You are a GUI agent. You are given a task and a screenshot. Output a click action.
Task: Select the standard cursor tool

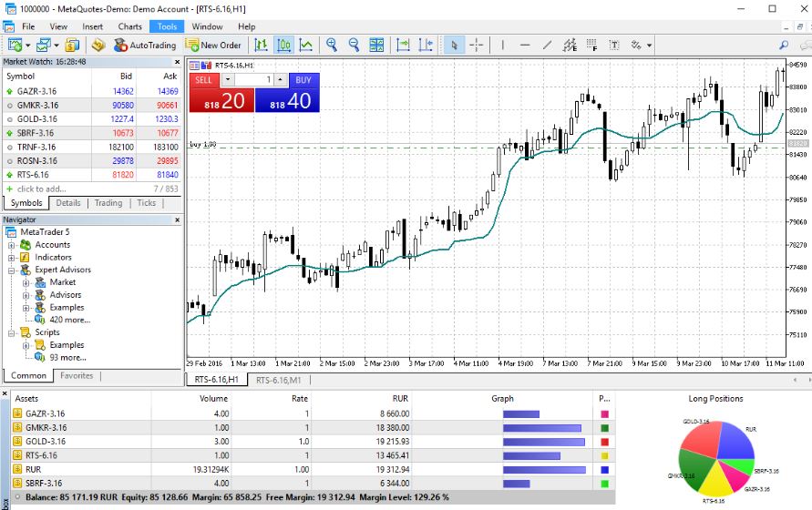pyautogui.click(x=454, y=45)
